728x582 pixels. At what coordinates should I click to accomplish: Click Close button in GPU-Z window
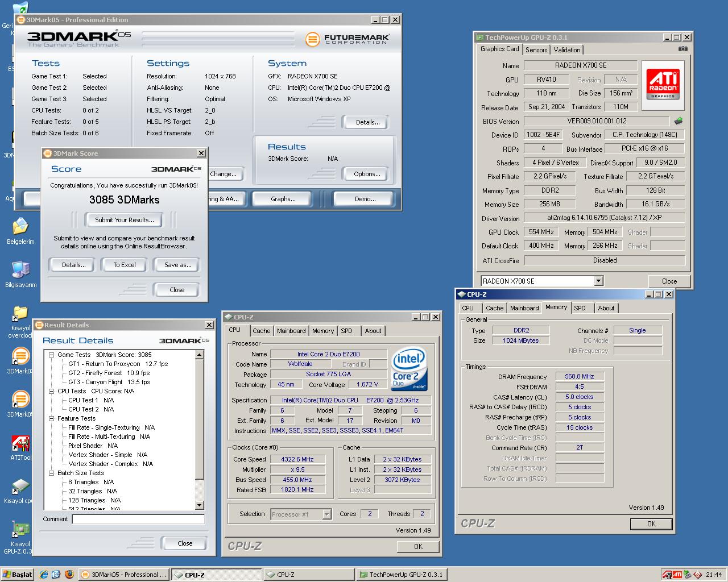point(669,281)
